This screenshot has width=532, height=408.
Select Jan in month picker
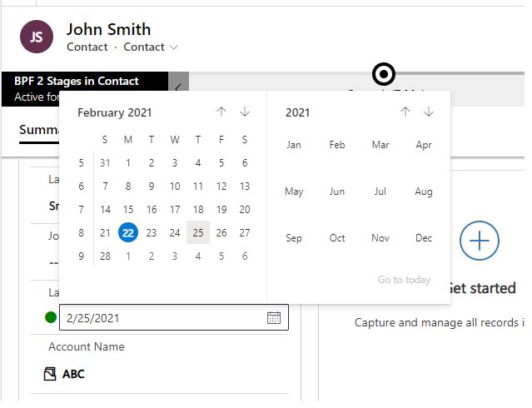(294, 145)
